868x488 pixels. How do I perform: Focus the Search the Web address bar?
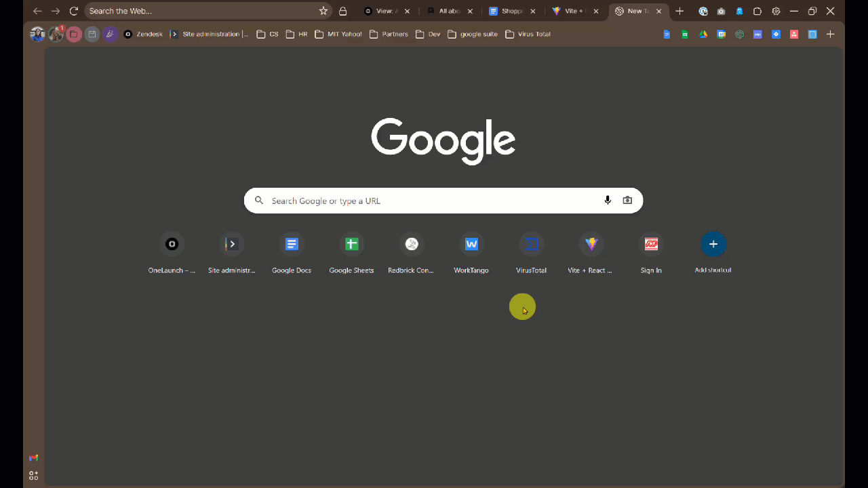pyautogui.click(x=200, y=12)
